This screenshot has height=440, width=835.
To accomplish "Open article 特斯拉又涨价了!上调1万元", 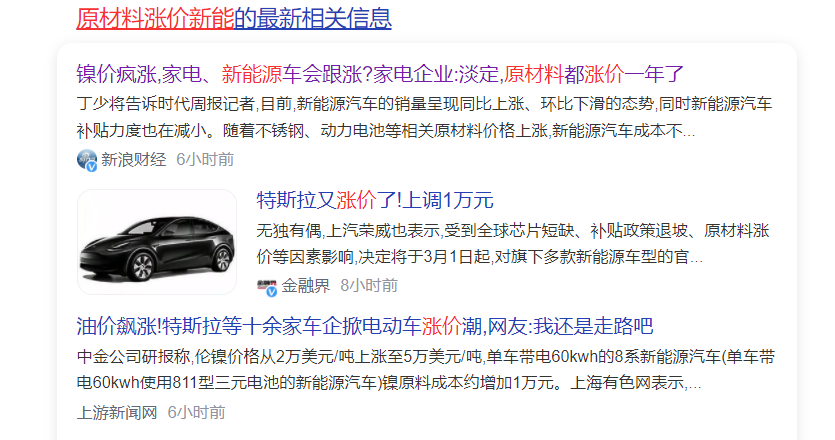I will coord(375,200).
